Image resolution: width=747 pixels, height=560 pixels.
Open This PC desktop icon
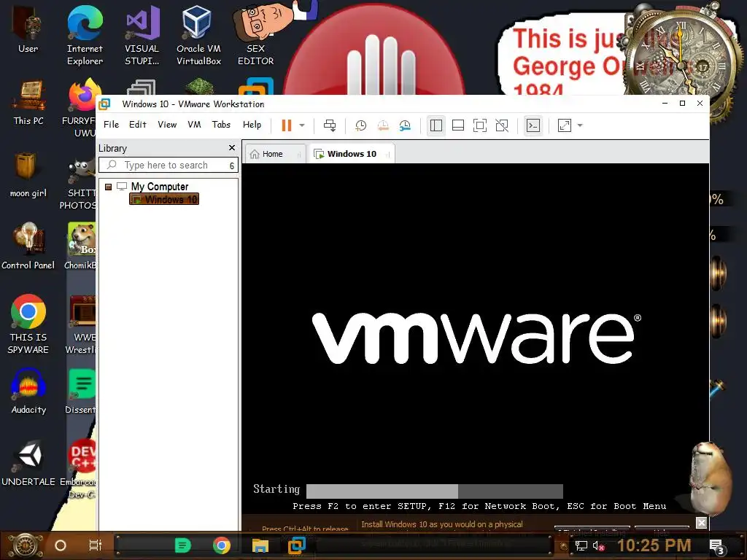click(28, 103)
